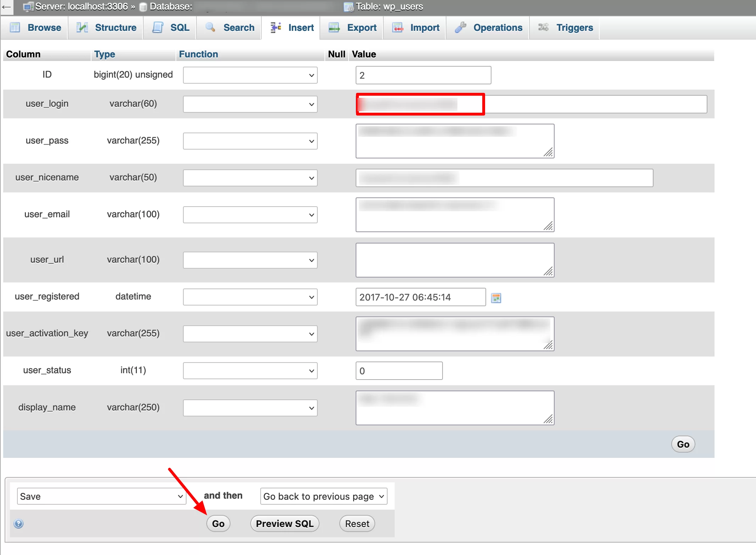Open function dropdown for user_email
The image size is (756, 555).
(x=250, y=215)
